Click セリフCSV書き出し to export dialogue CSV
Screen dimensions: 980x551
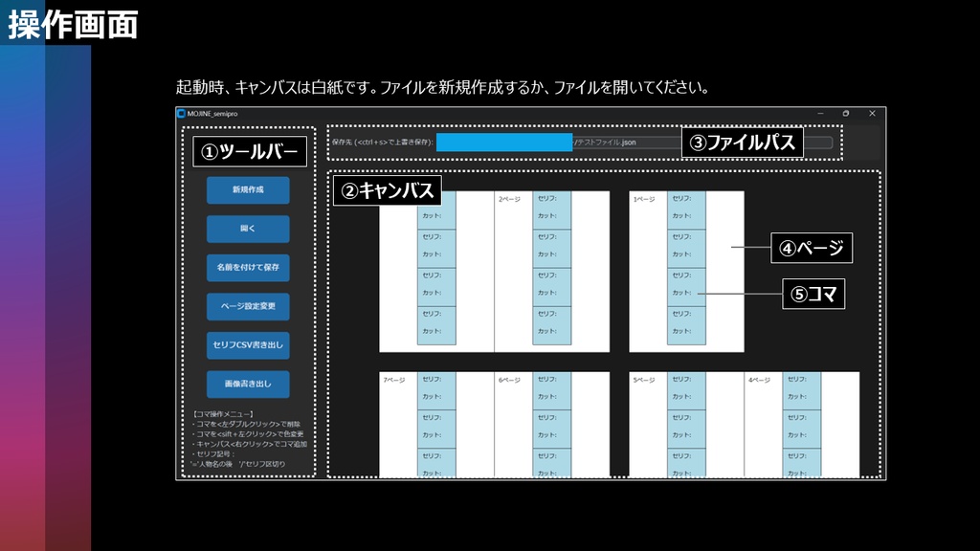[250, 345]
